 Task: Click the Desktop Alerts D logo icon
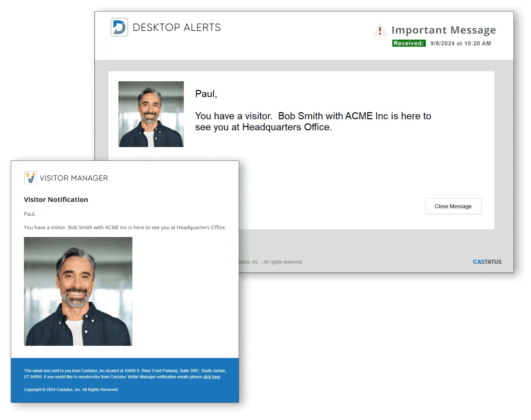pos(119,27)
